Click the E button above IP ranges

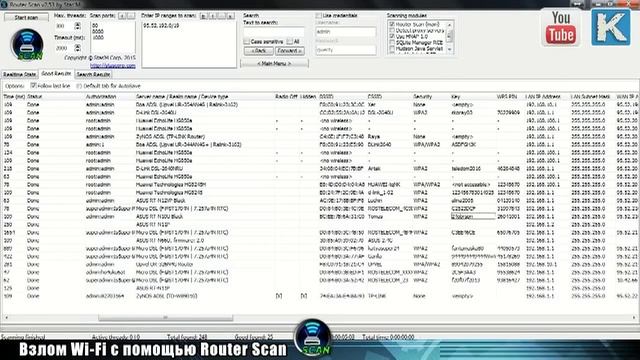[204, 16]
